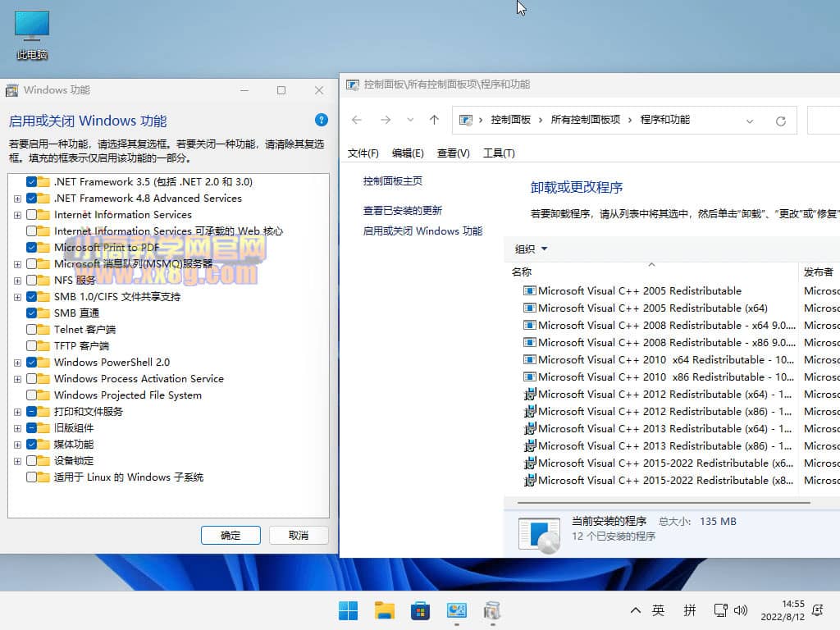
Task: Enable the Telnet 客户端 feature
Action: (33, 329)
